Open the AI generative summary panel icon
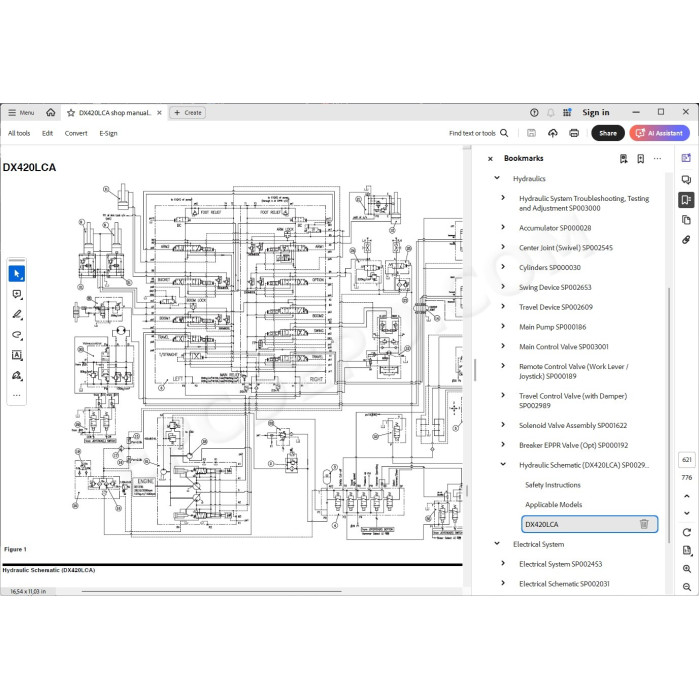This screenshot has width=700, height=700. tap(686, 158)
